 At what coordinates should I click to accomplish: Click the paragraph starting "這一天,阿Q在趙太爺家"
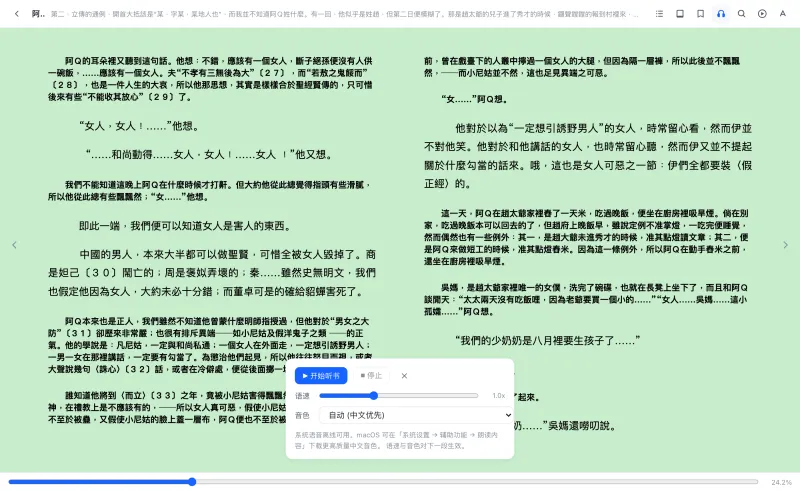pos(586,237)
